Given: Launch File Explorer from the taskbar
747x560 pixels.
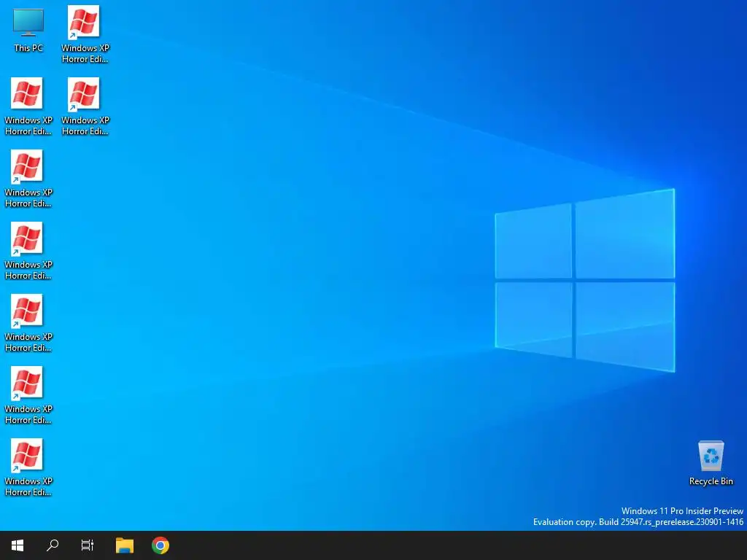Looking at the screenshot, I should point(125,545).
